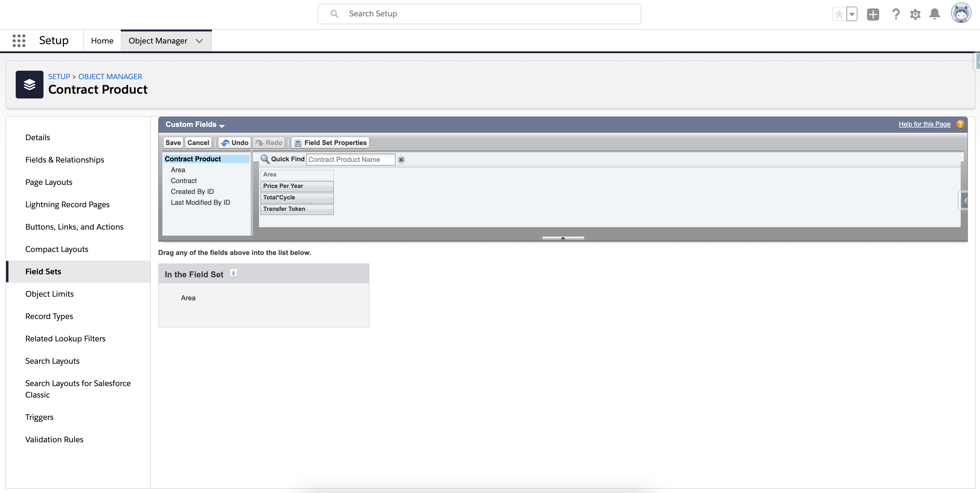Expand the favorites list dropdown arrow
The image size is (980, 493).
tap(852, 14)
